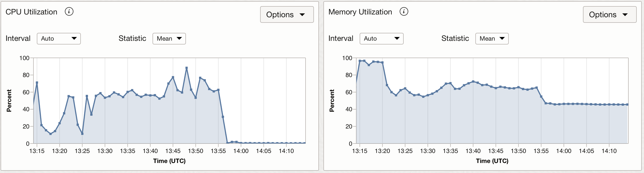Click the Memory peak point near 13:40
This screenshot has height=173, width=644.
pos(473,81)
